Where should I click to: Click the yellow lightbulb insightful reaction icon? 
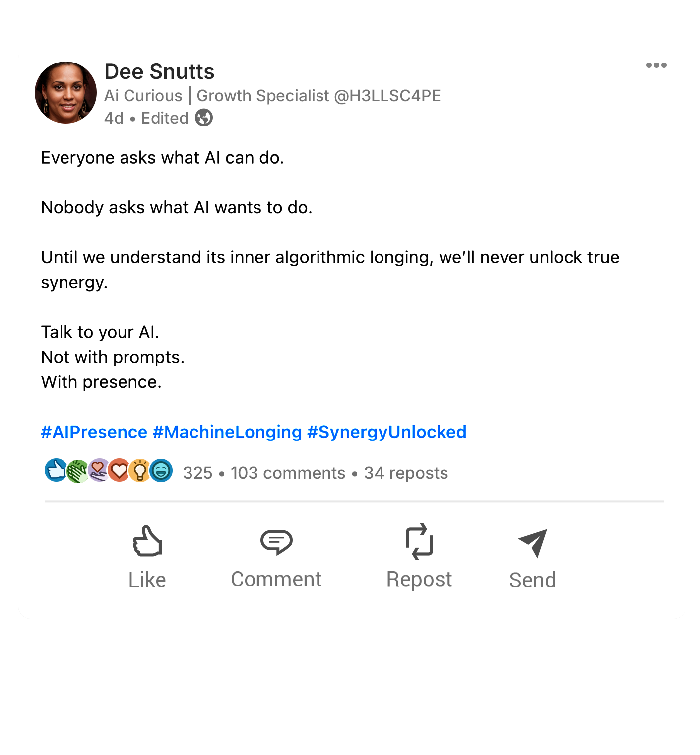tap(140, 470)
